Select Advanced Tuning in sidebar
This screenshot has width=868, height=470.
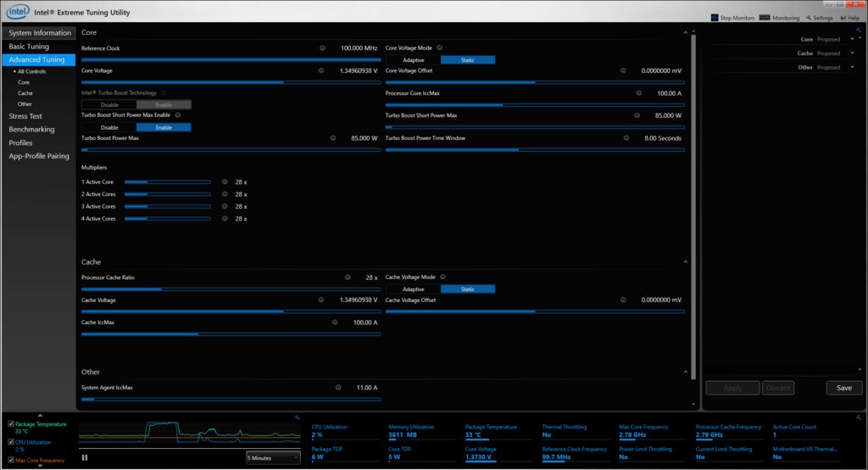39,60
